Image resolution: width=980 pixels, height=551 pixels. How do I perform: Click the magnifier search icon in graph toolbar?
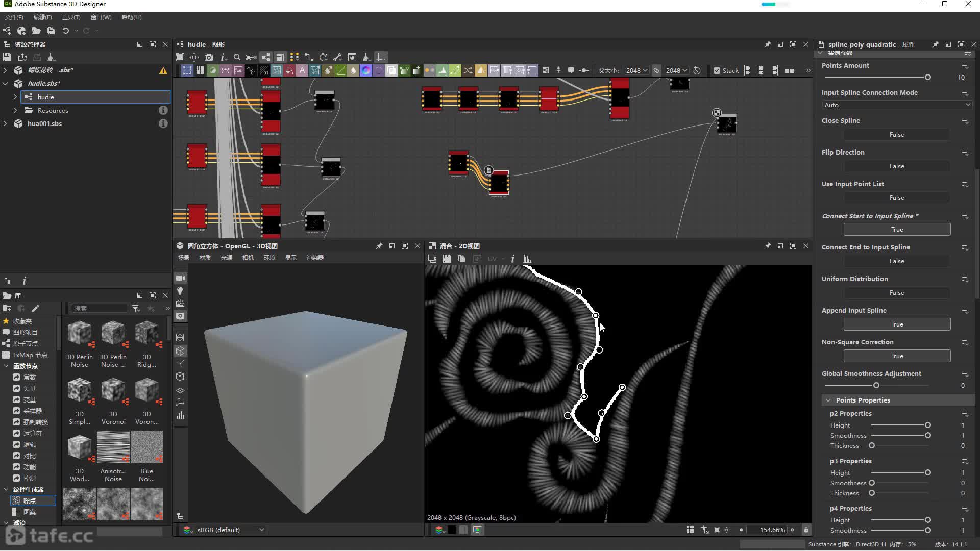click(237, 57)
